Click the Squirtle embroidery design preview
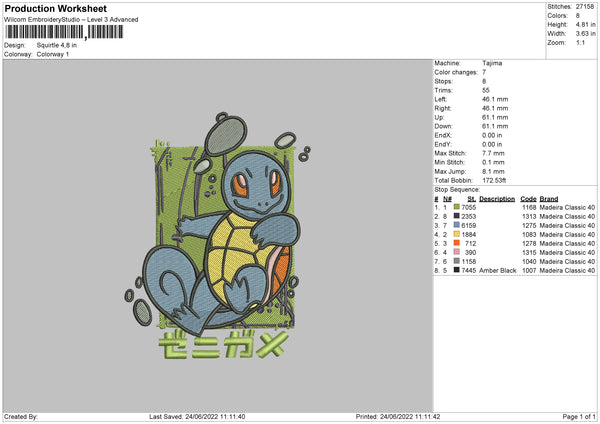 click(x=217, y=235)
